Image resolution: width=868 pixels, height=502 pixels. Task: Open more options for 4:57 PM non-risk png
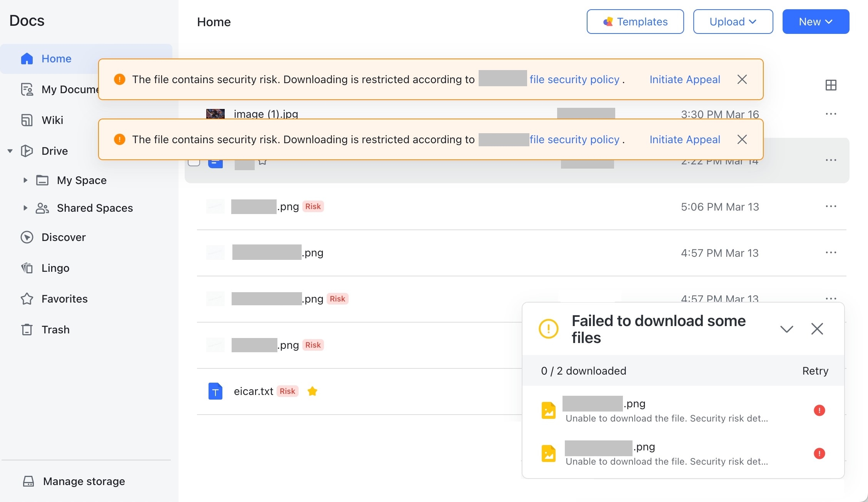point(831,253)
